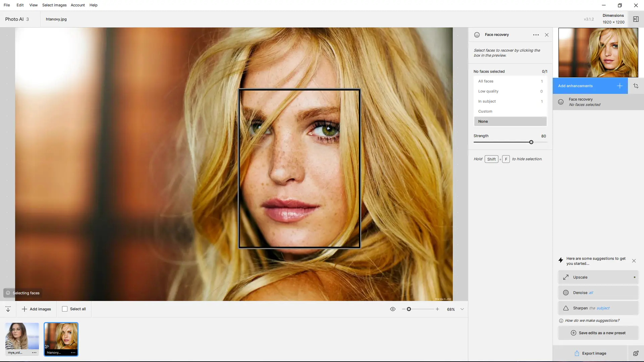Select the detected face box in preview
644x362 pixels.
[x=299, y=168]
